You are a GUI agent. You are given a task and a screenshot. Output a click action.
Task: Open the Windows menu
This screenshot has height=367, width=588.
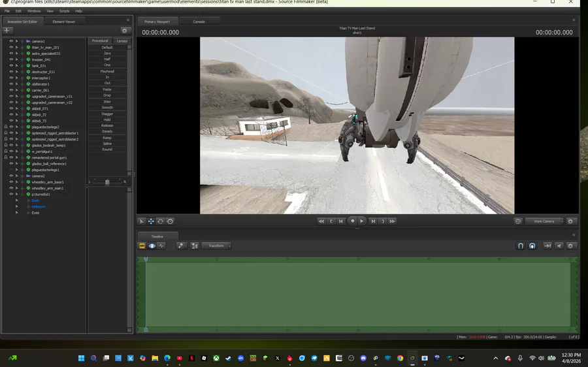tap(34, 11)
